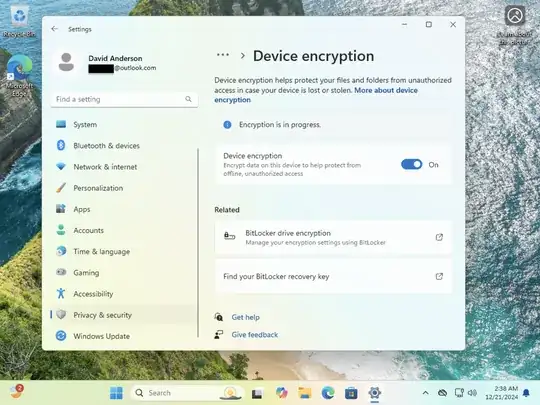This screenshot has height=405, width=540.
Task: Click the Personalization paintbrush icon
Action: [x=61, y=188]
